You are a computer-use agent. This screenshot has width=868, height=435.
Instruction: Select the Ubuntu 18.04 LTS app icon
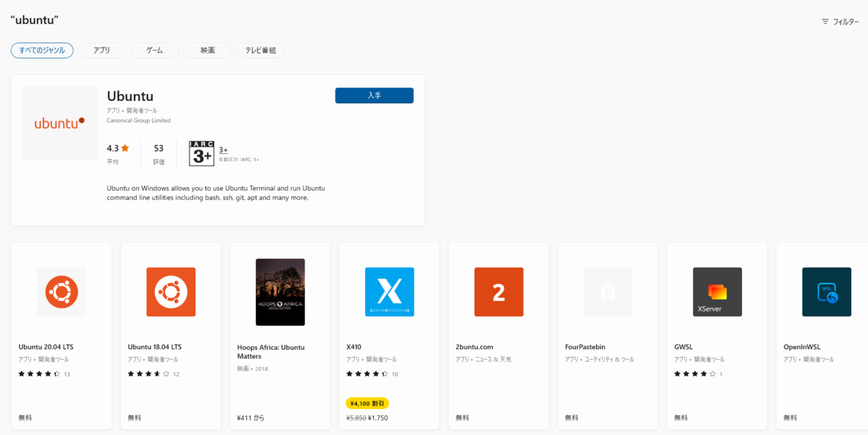pos(171,292)
